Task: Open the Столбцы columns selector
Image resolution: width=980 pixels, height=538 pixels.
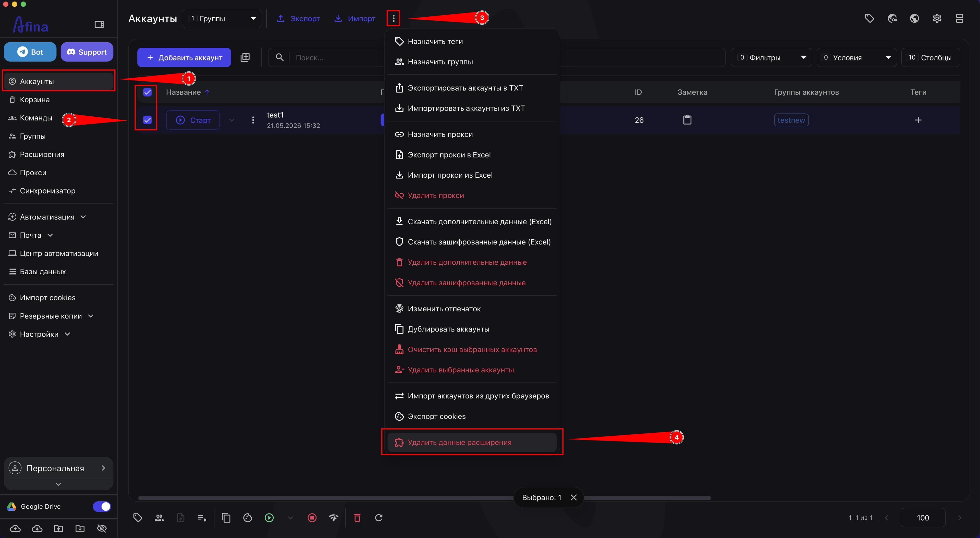Action: (x=930, y=57)
